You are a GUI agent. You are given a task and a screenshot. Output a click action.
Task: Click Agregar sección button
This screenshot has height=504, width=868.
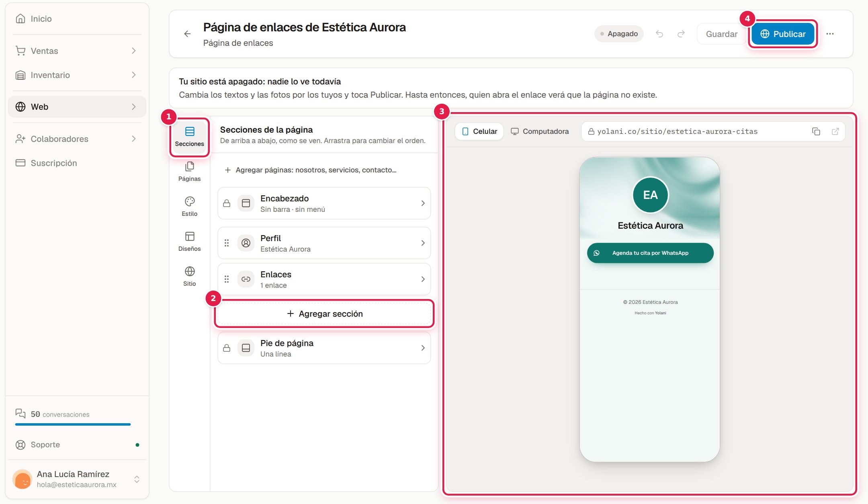point(324,313)
